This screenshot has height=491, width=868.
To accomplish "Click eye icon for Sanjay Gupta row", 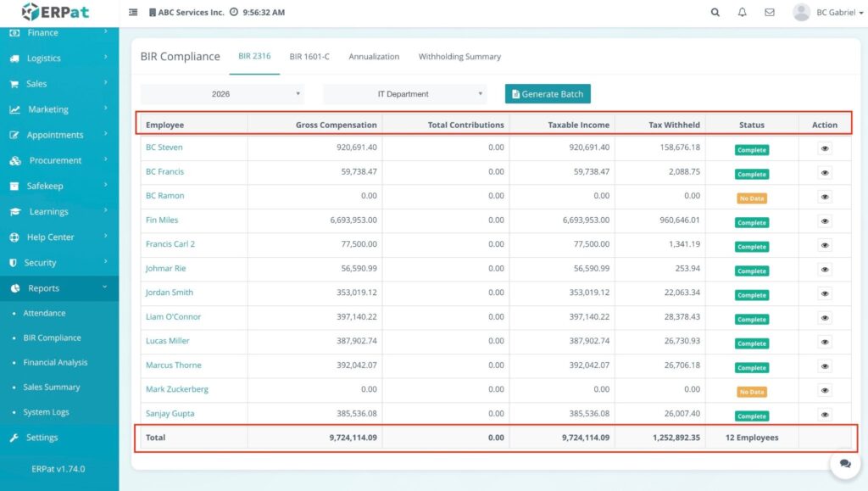I will 825,415.
